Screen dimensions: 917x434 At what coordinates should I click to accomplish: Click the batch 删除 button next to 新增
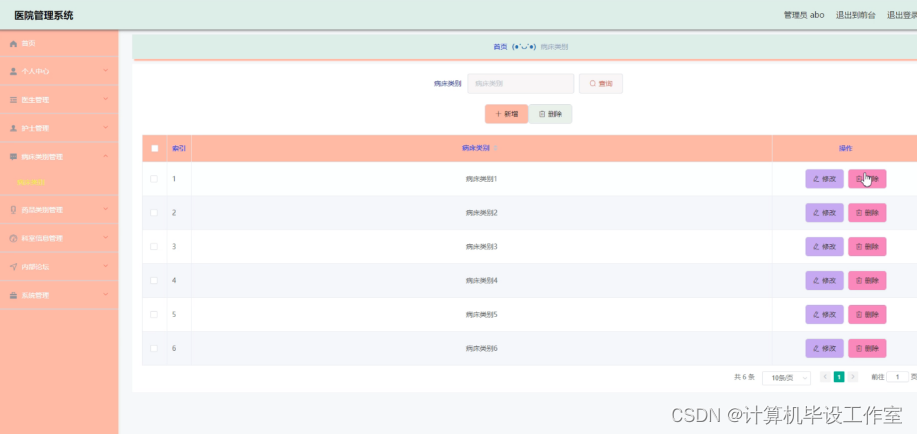point(550,114)
